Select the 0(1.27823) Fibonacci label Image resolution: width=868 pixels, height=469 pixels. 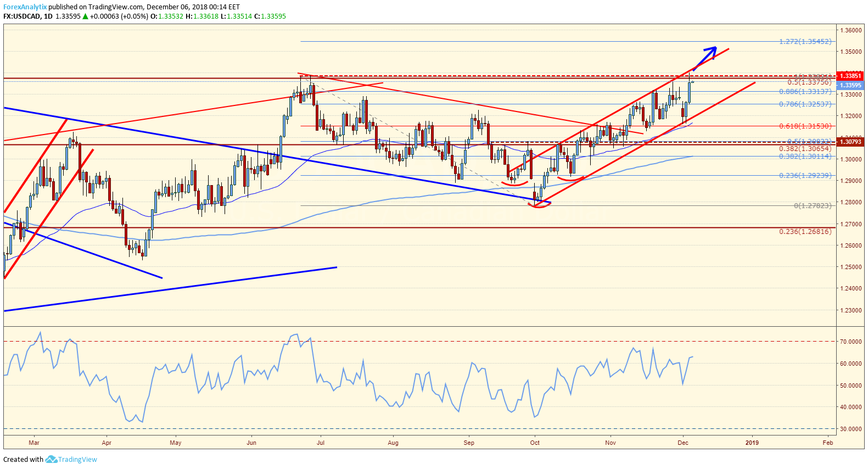point(813,206)
